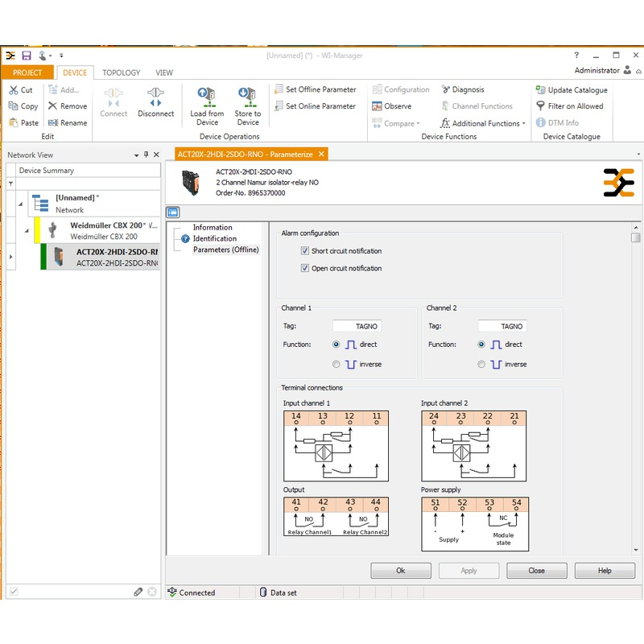Click Remove in the Edit group
644x644 pixels.
click(x=68, y=106)
